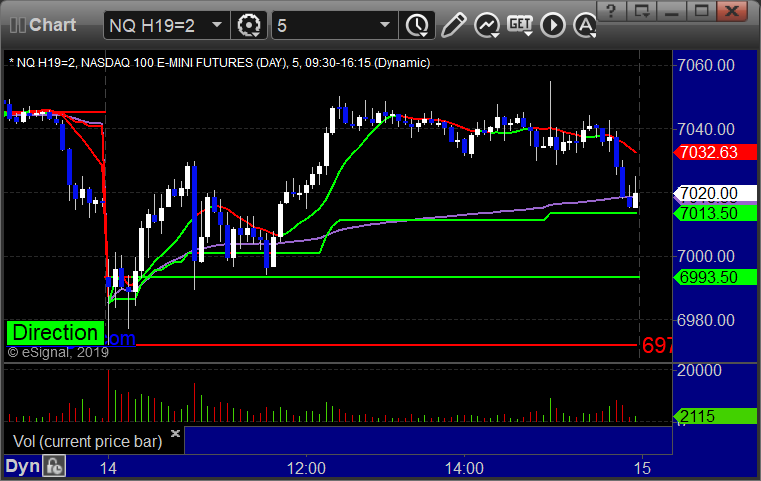
Task: Click the red 7032.63 price marker
Action: pyautogui.click(x=715, y=152)
